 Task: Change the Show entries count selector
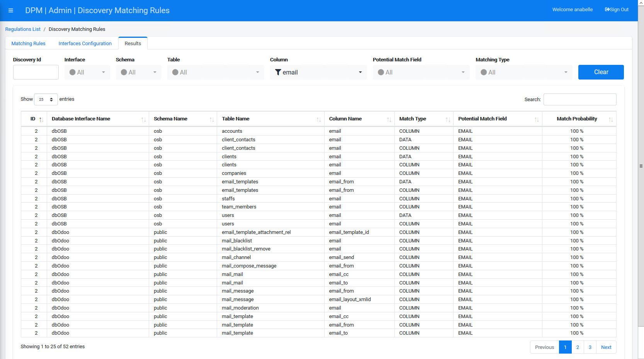click(46, 99)
